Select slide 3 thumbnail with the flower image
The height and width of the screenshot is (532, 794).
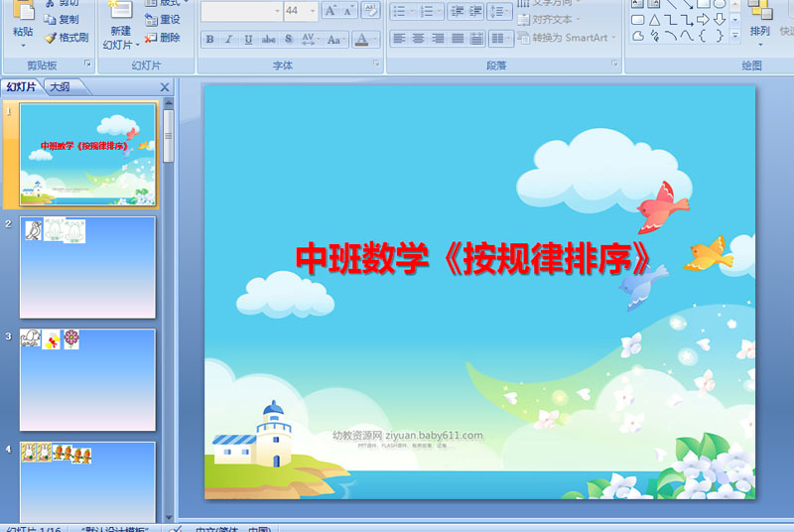pos(87,380)
